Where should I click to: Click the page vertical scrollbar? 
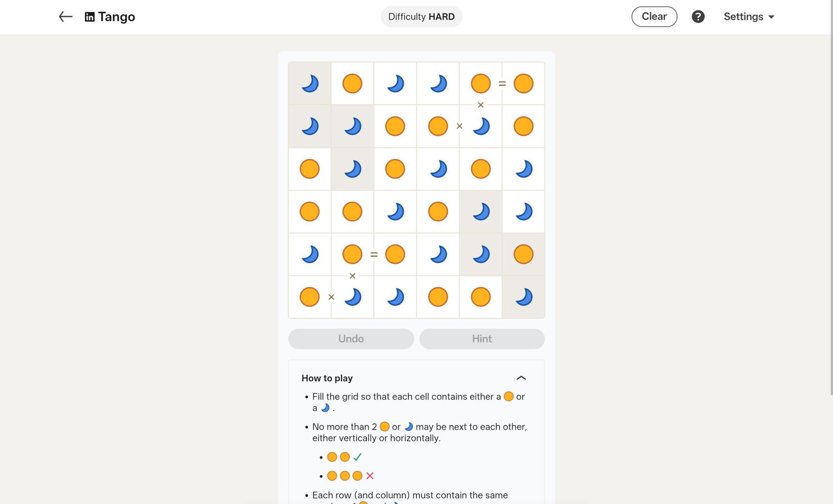pyautogui.click(x=831, y=208)
